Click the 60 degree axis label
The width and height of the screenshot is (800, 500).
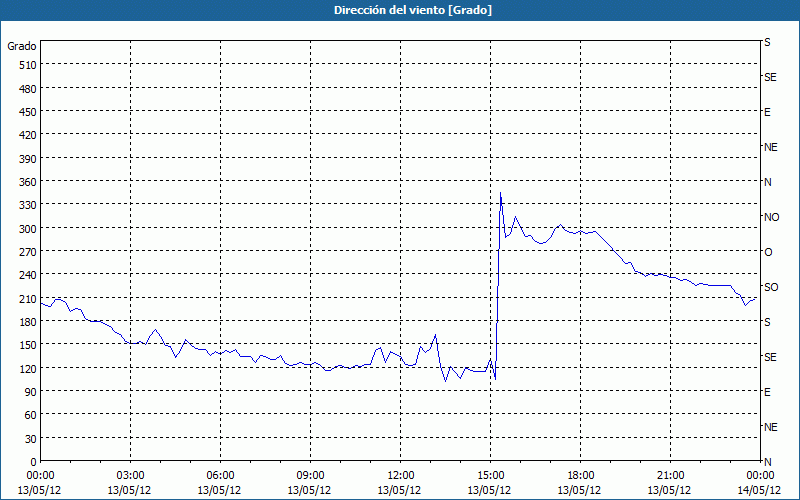pos(31,415)
